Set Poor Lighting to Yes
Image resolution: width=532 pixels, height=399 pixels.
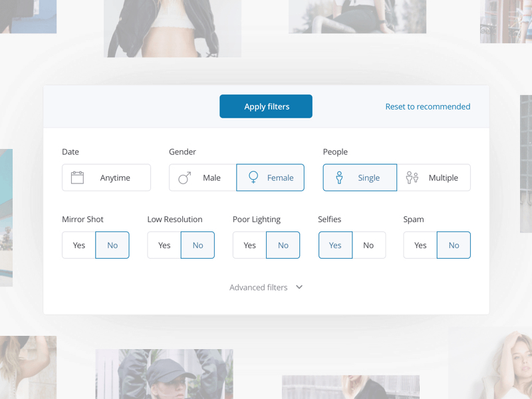coord(249,245)
